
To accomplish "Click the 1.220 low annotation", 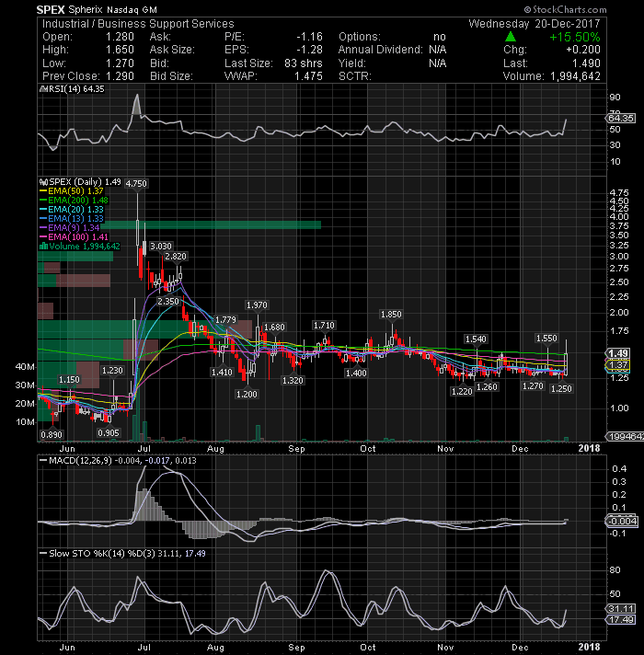I will [462, 391].
